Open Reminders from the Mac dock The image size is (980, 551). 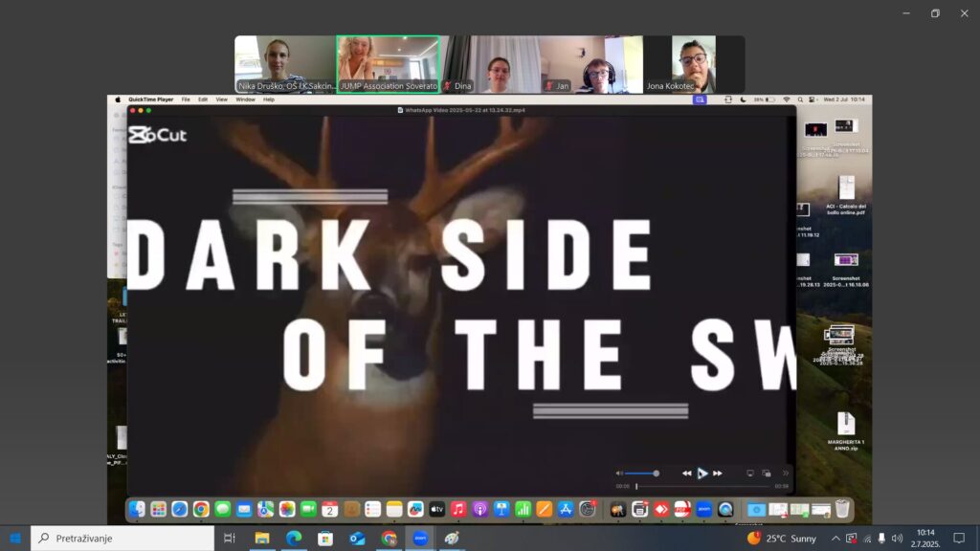pos(372,509)
